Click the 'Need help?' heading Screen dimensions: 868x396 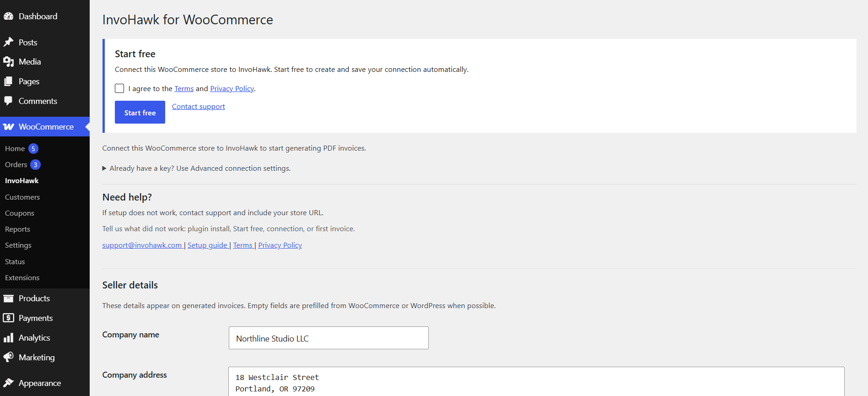pos(127,197)
